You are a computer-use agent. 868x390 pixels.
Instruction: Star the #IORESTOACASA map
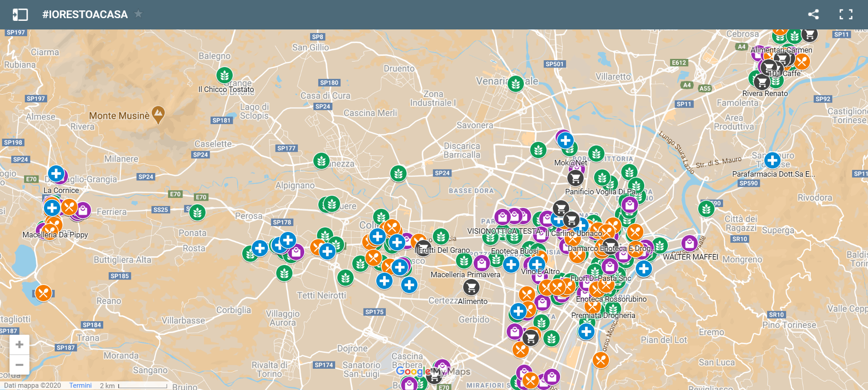point(139,14)
